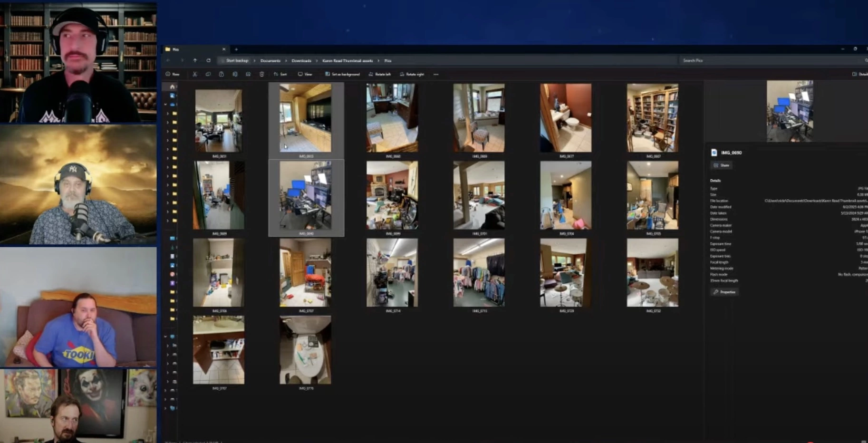Select the open toilet top-view thumbnail

point(305,350)
